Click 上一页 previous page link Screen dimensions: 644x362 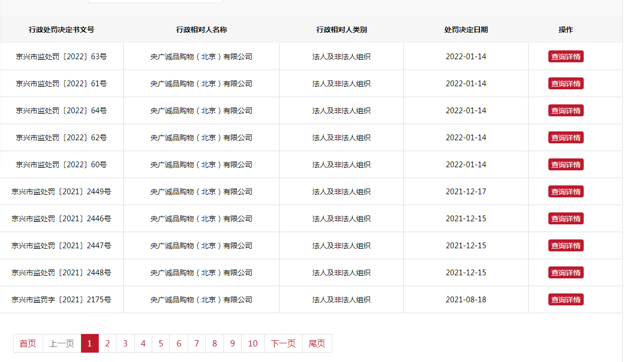pyautogui.click(x=62, y=343)
